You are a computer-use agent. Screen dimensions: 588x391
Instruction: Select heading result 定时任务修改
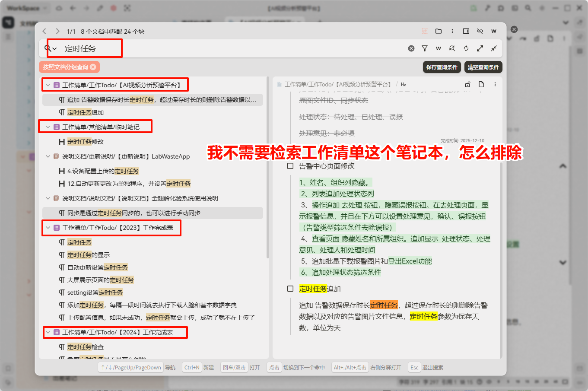(x=153, y=142)
